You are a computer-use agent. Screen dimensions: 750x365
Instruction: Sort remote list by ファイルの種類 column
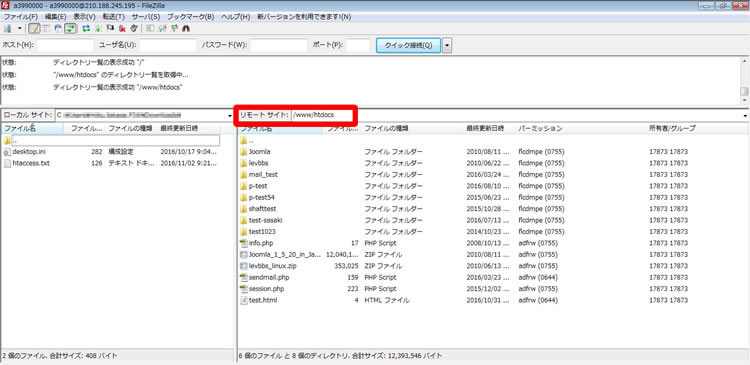pos(412,128)
